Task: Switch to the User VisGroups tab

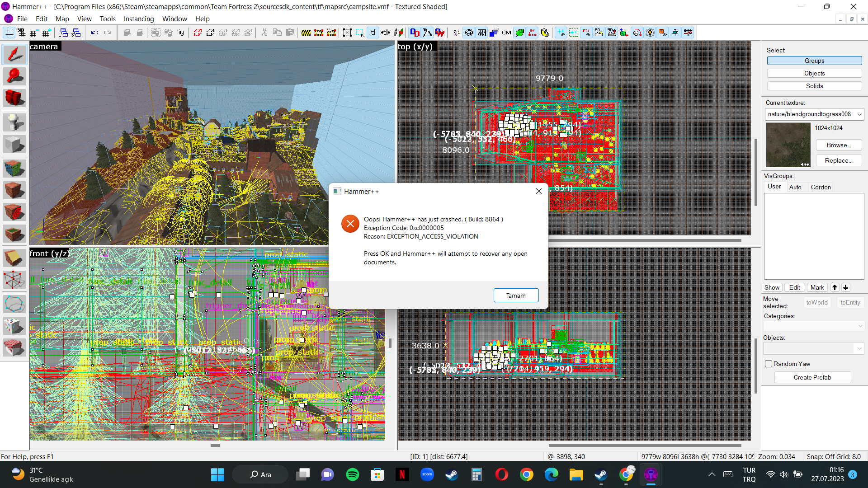Action: tap(774, 187)
